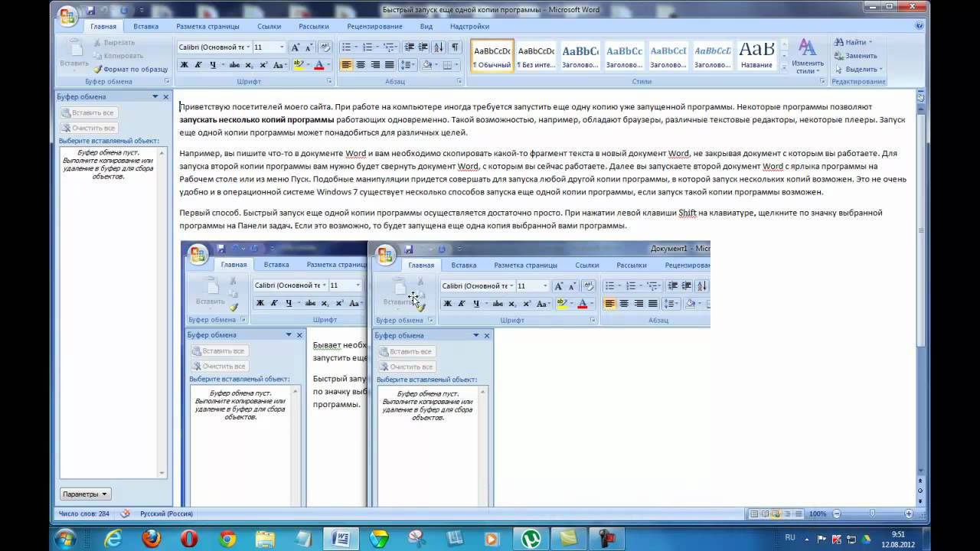The height and width of the screenshot is (551, 980).
Task: Click Русский (Россия) language indicator
Action: tap(166, 514)
